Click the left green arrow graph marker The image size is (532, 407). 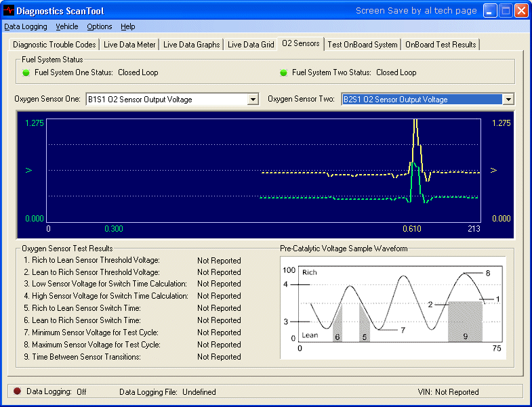click(x=28, y=170)
